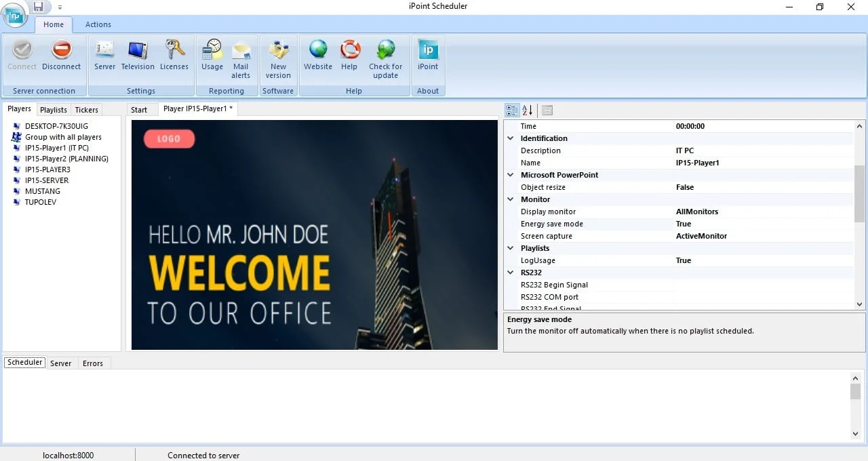This screenshot has width=868, height=461.
Task: Collapse the Identification property category
Action: point(511,138)
